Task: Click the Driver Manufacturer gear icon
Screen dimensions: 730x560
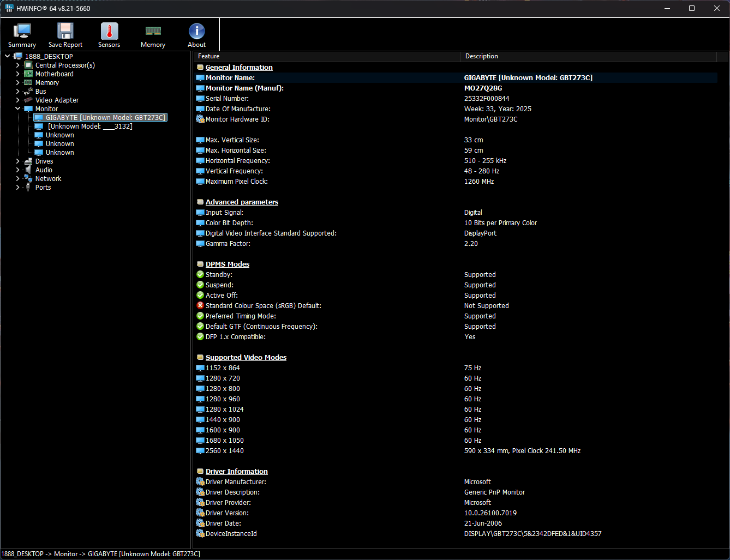Action: click(x=200, y=481)
